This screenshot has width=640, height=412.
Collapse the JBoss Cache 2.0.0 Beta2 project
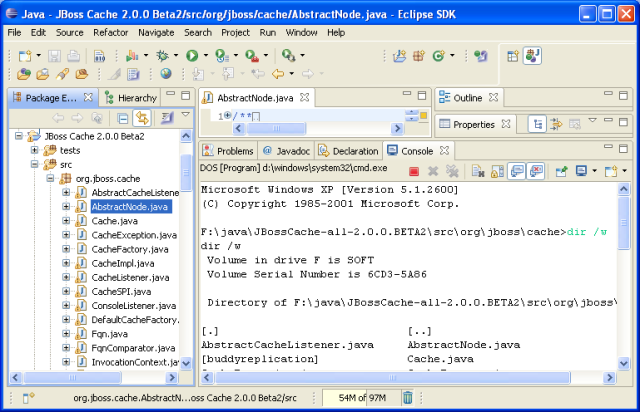(x=19, y=136)
